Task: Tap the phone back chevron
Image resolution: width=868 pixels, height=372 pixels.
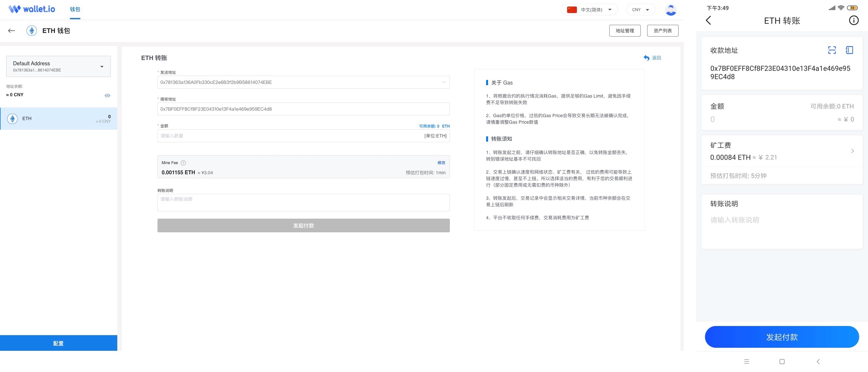Action: 708,21
